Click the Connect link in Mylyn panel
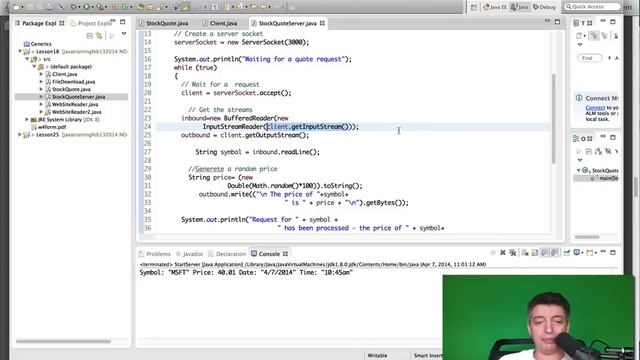The width and height of the screenshot is (640, 360). [595, 108]
